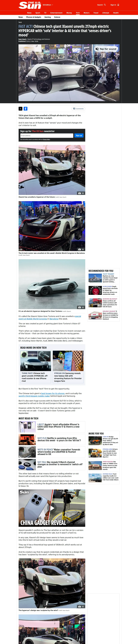Open 'special event at Mobile World Congress' link
The width and height of the screenshot is (138, 644).
50,317
